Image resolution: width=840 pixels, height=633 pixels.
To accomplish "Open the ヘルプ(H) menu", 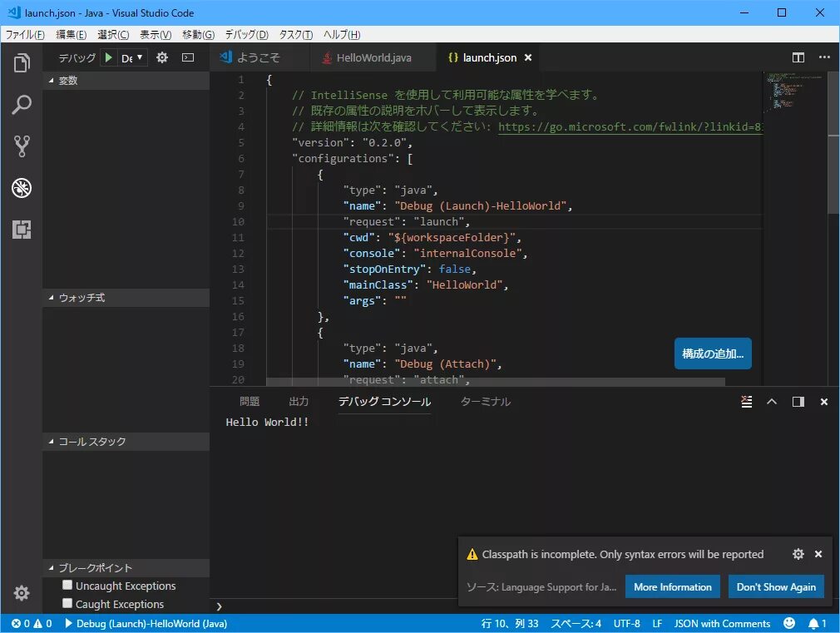I will pyautogui.click(x=342, y=34).
